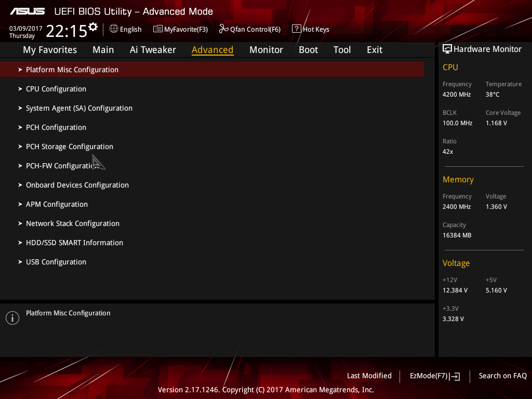Click the settings gear icon beside the clock
This screenshot has height=399, width=532.
pos(93,27)
